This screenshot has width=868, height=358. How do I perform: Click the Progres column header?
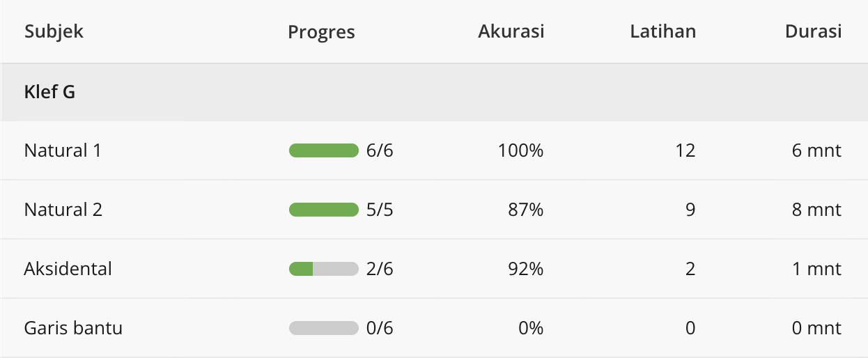(321, 32)
